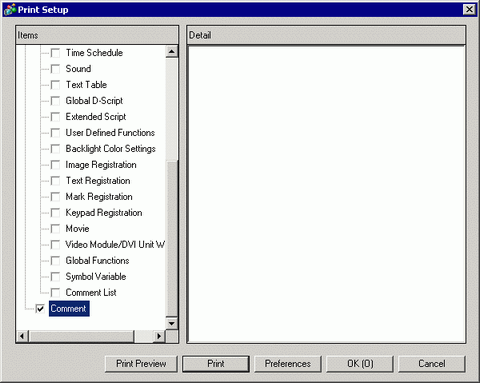
Task: Click the left arrow of horizontal scrollbar
Action: pos(22,336)
